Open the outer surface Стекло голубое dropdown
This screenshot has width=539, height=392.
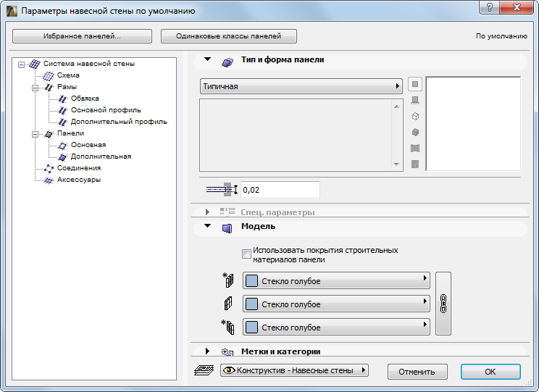(x=336, y=281)
